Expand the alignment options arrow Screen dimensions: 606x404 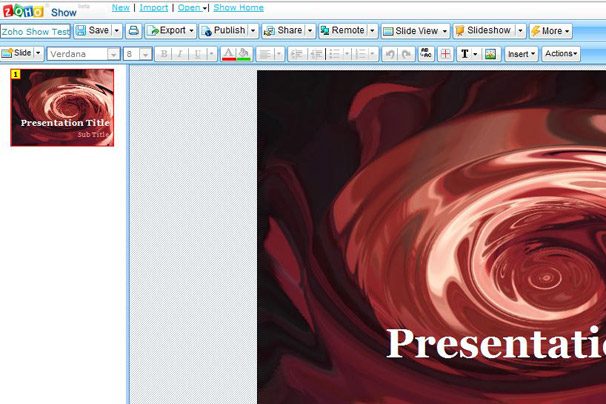(x=279, y=54)
